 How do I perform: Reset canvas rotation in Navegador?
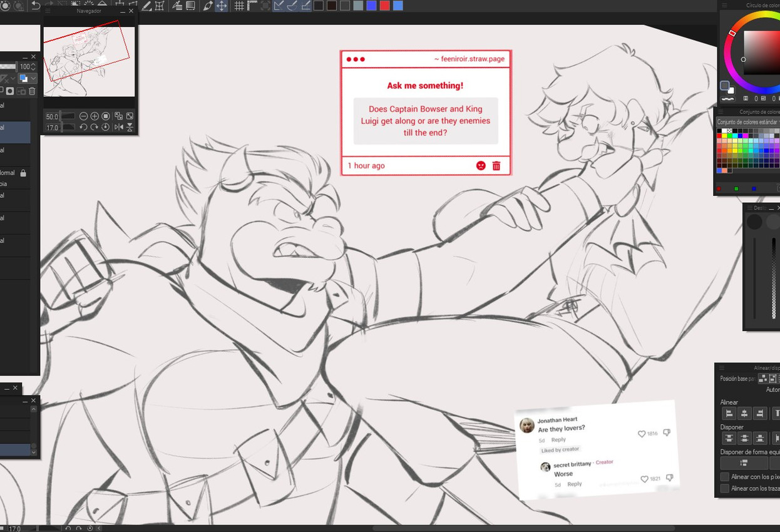click(106, 127)
